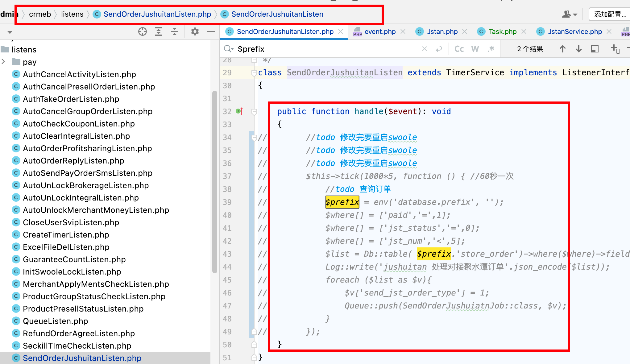Go to next search occurrence arrow
This screenshot has width=630, height=364.
tap(579, 49)
